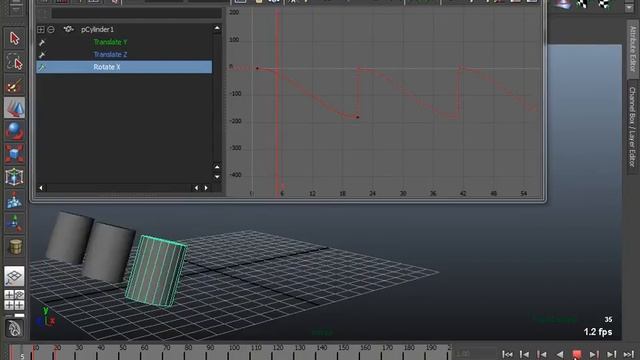This screenshot has height=360, width=640.
Task: Step back one frame
Action: [x=524, y=354]
